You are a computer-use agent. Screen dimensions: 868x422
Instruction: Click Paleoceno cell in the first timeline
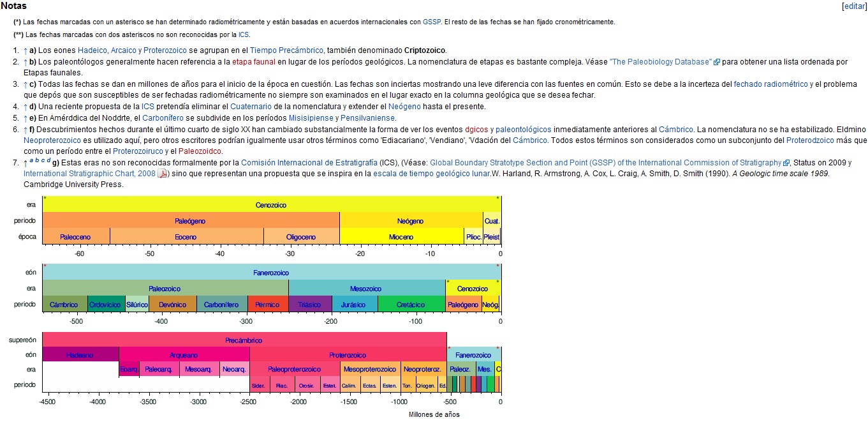[76, 237]
